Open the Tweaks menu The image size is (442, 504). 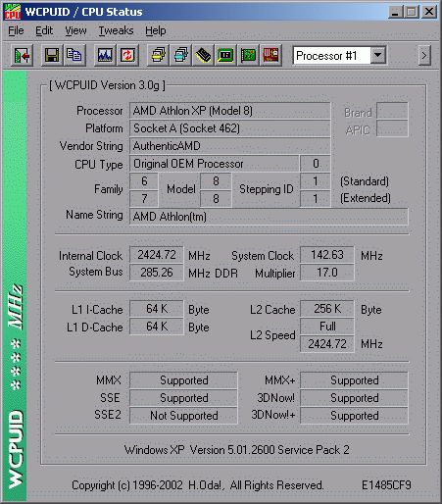tap(116, 30)
